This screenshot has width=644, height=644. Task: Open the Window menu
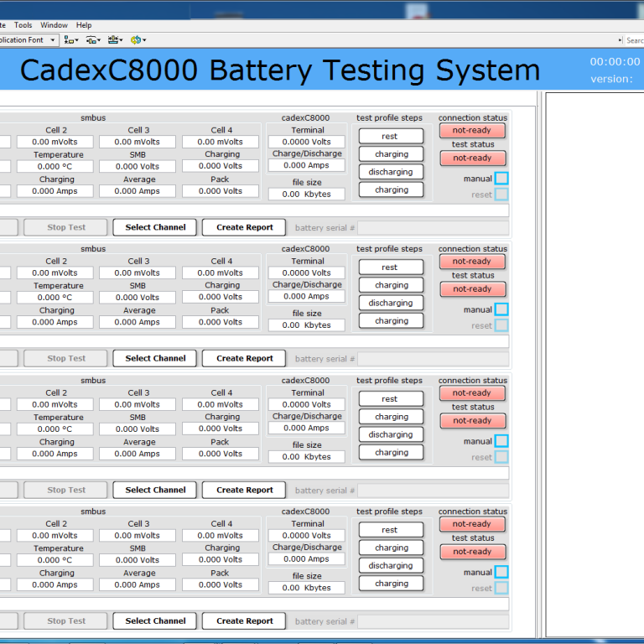54,25
